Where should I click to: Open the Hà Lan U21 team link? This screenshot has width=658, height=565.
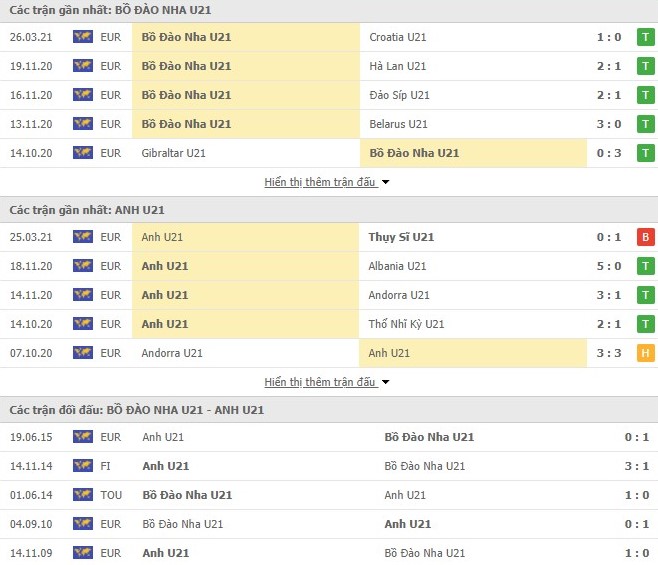(x=397, y=66)
